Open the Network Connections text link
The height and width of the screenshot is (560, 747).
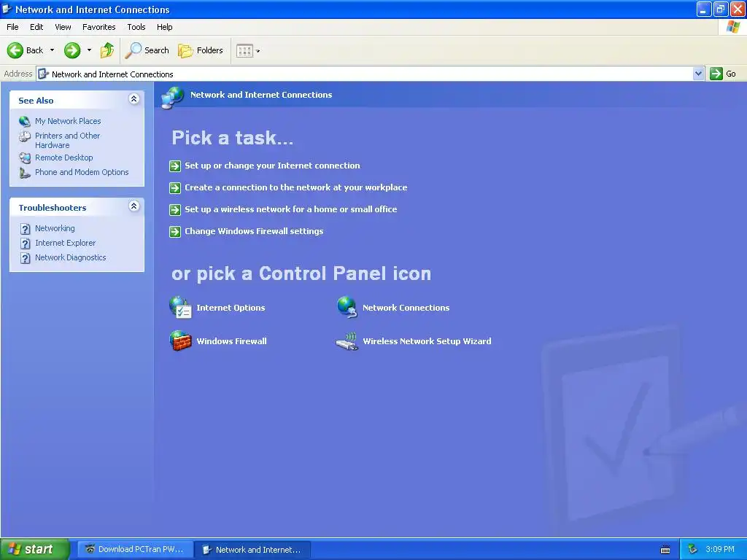(x=406, y=308)
